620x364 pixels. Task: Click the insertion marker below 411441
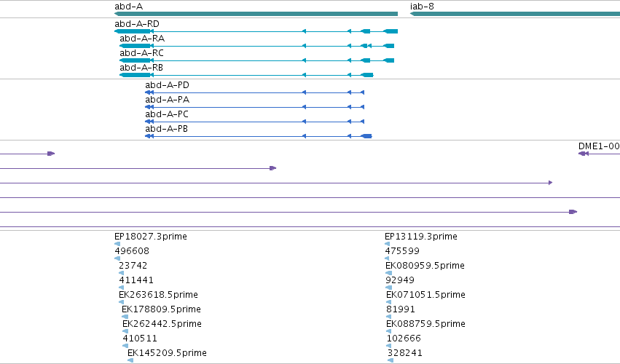[122, 288]
